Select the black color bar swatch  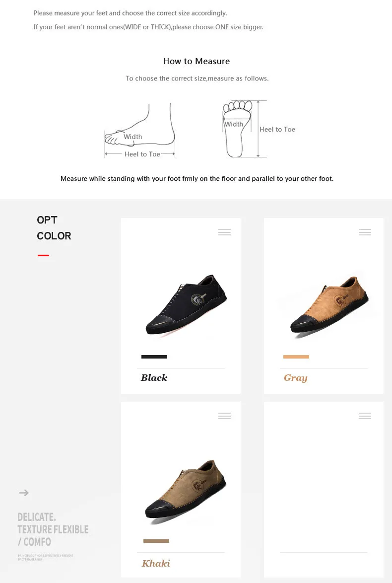click(x=154, y=357)
